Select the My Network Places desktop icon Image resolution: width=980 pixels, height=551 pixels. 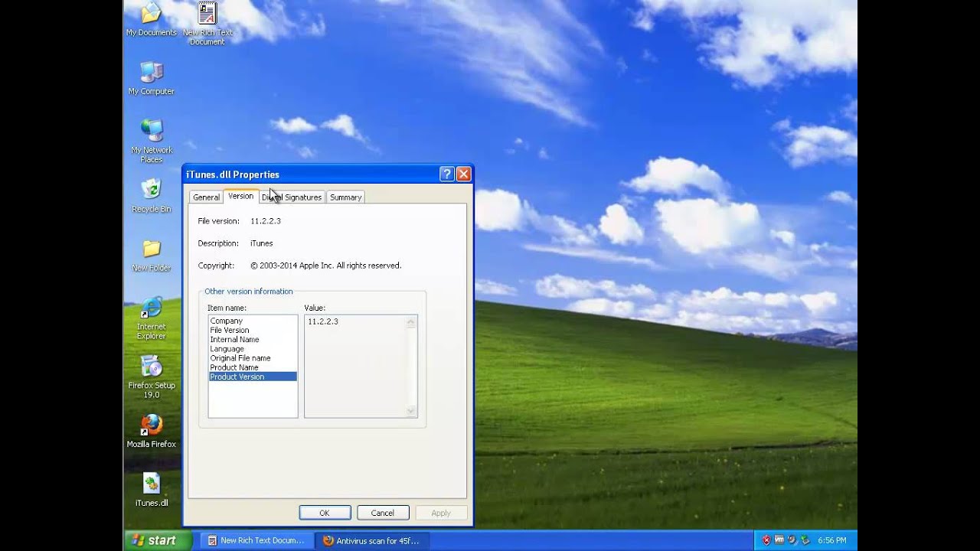click(x=152, y=141)
